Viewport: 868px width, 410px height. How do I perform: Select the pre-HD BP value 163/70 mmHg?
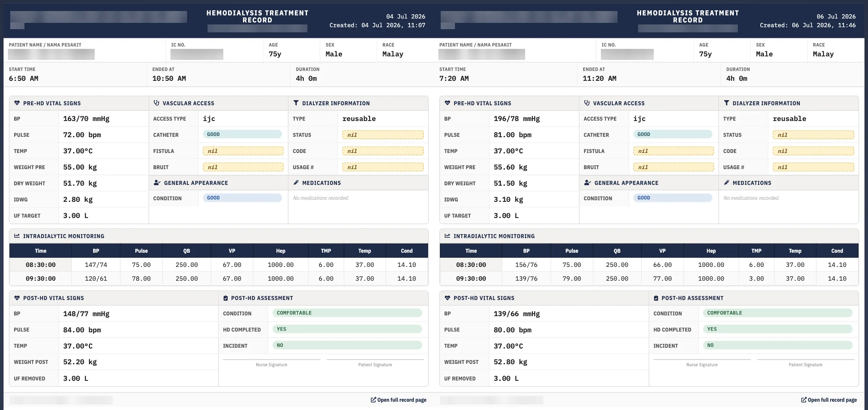[86, 119]
